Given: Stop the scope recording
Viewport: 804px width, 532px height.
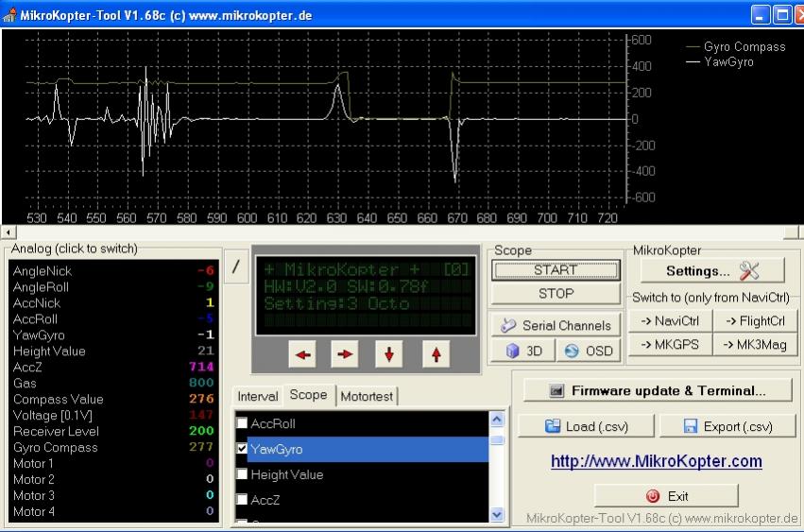Looking at the screenshot, I should [x=556, y=294].
